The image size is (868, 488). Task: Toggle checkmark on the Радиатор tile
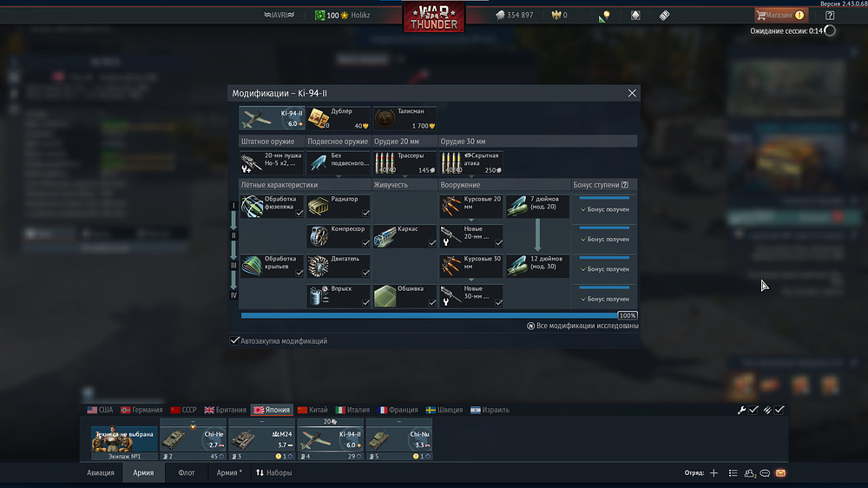point(366,213)
